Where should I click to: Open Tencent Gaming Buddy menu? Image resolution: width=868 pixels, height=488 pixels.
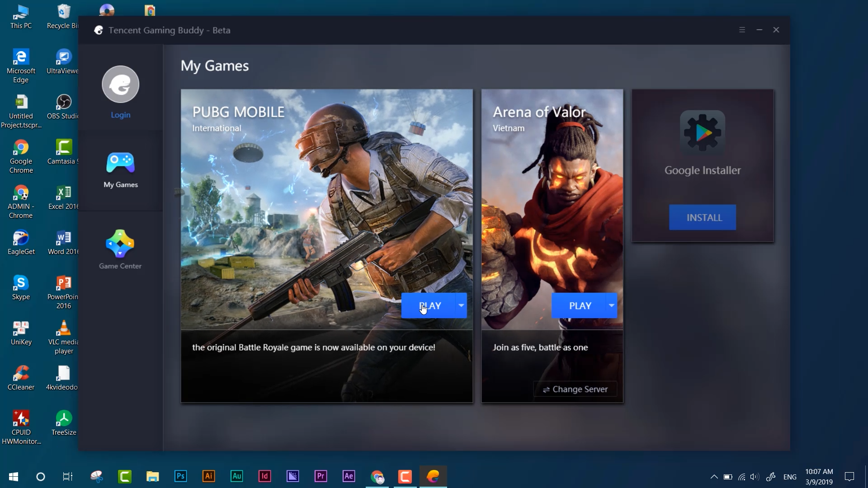click(742, 29)
